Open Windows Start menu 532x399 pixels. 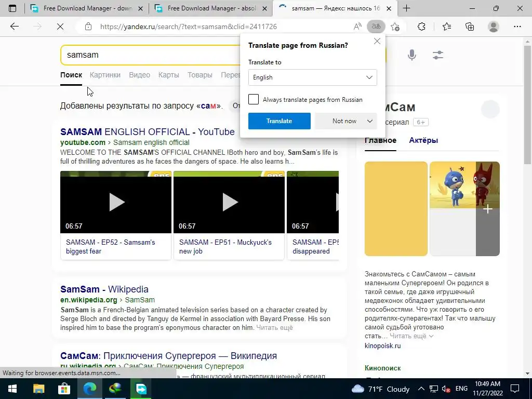12,389
